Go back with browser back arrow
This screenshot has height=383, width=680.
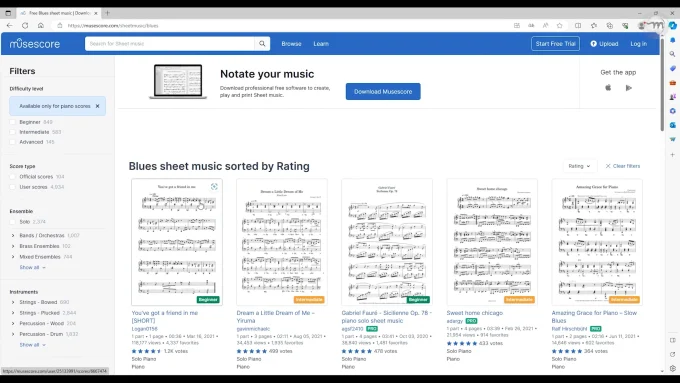pyautogui.click(x=10, y=26)
